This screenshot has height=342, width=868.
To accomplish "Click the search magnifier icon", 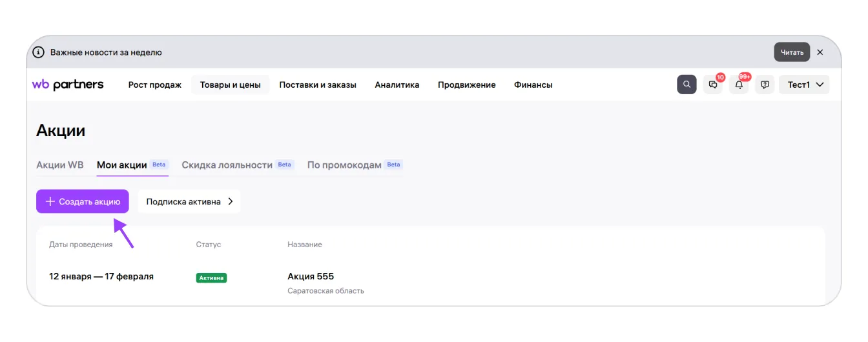I will (x=687, y=85).
